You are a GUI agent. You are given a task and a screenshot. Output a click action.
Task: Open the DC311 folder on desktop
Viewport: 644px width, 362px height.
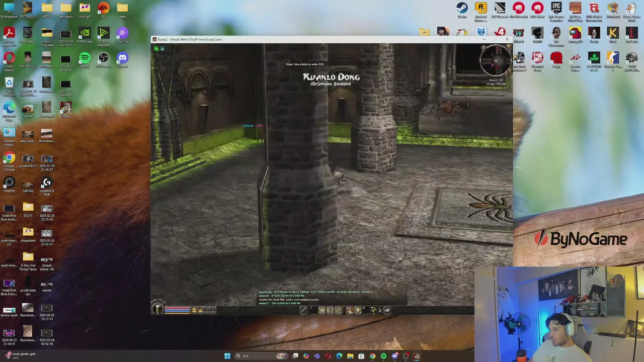[28, 208]
